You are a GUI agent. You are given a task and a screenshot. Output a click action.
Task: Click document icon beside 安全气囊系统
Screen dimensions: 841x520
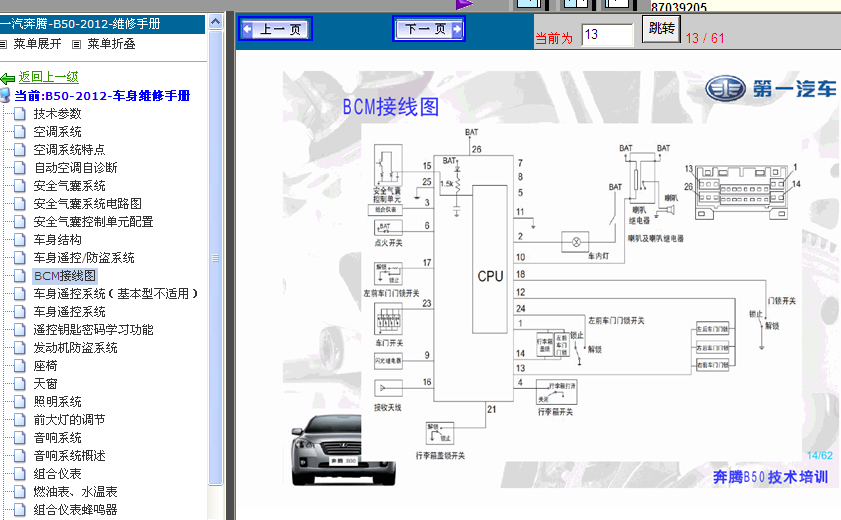click(19, 186)
